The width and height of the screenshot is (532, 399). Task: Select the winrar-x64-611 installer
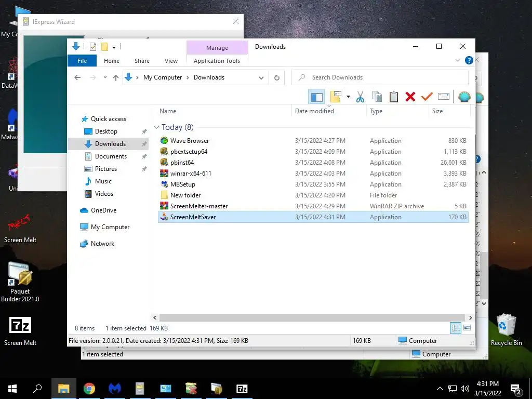pos(313,174)
